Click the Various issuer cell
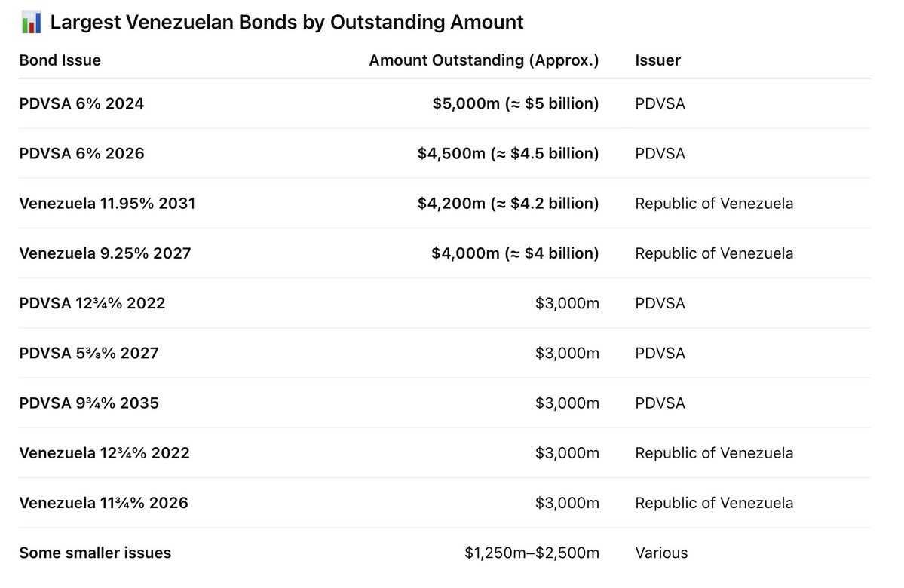Screen dimensions: 904x588 pyautogui.click(x=661, y=553)
